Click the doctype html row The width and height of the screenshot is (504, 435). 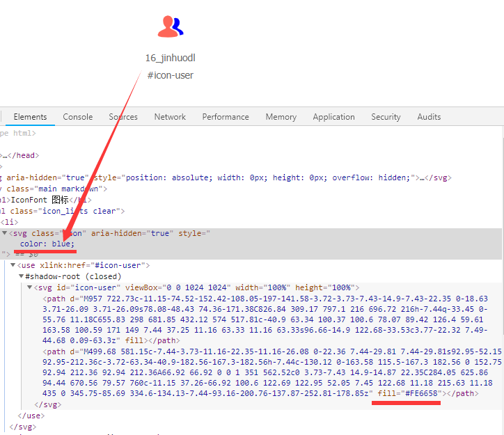pos(18,133)
